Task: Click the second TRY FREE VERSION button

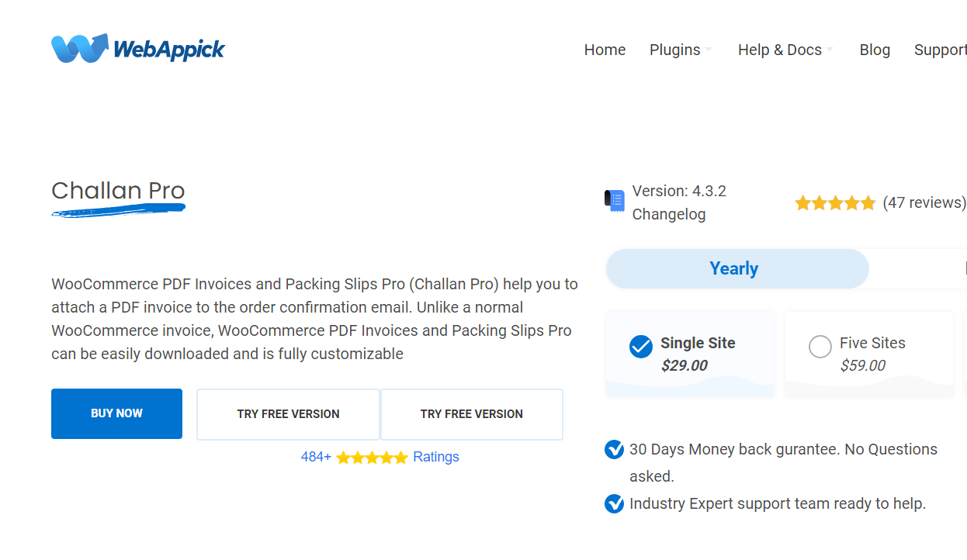Action: click(x=471, y=414)
